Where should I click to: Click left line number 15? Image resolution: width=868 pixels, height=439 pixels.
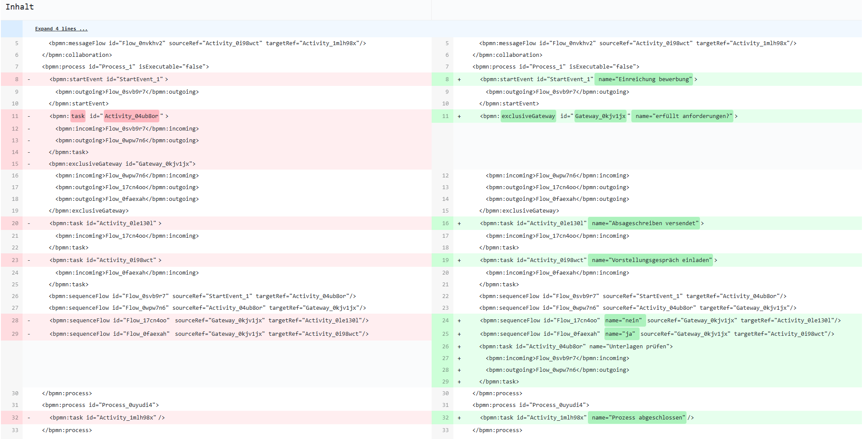15,164
